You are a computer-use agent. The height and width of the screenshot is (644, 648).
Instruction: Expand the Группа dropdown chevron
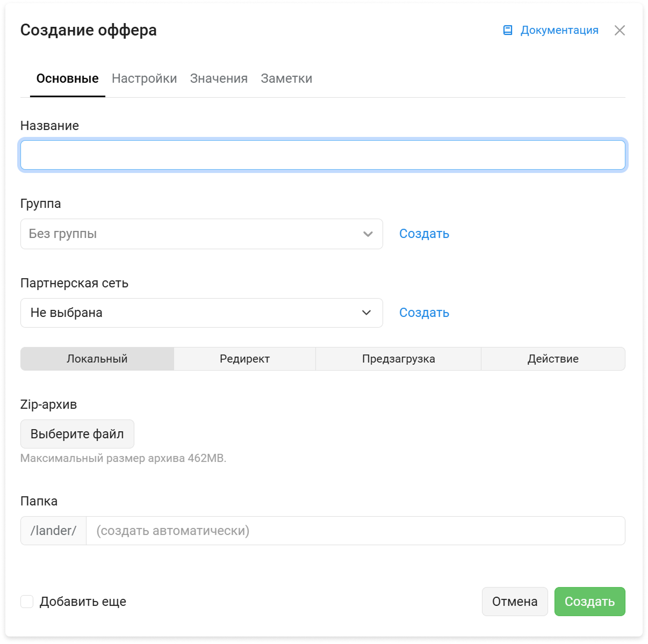[368, 234]
